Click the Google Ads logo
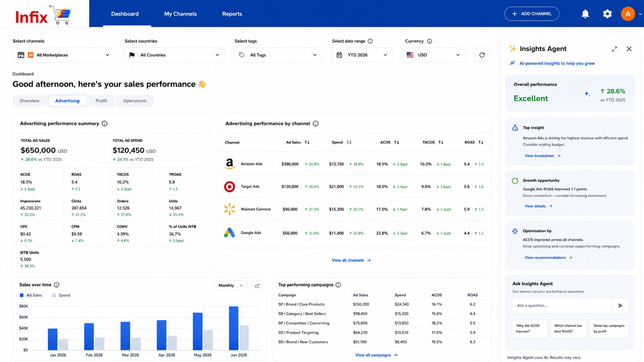Viewport: 644px width, 362px height. [230, 233]
